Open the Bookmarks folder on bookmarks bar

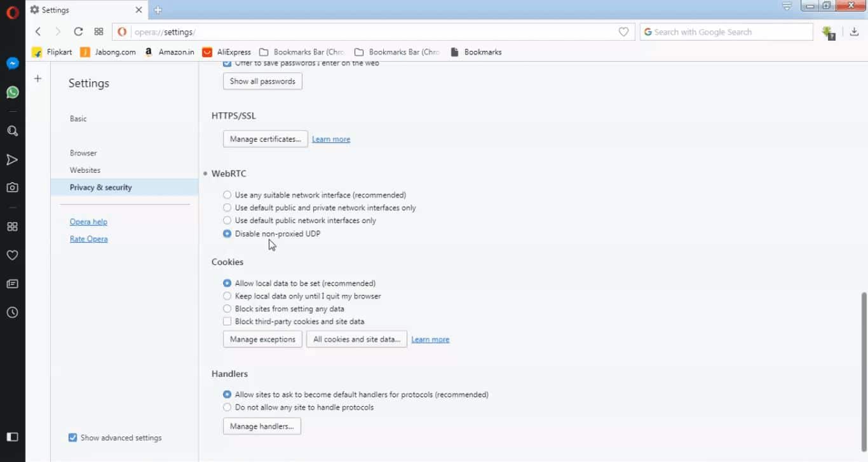(476, 52)
